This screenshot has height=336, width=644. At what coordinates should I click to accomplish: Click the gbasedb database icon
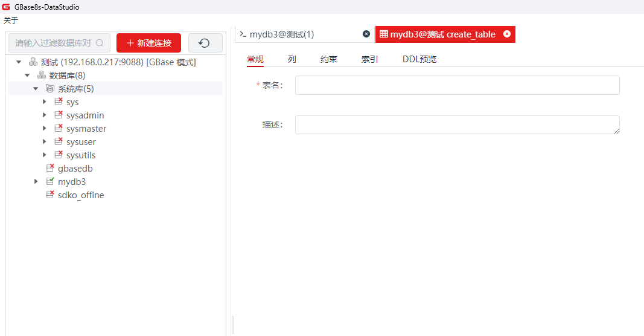coord(50,168)
